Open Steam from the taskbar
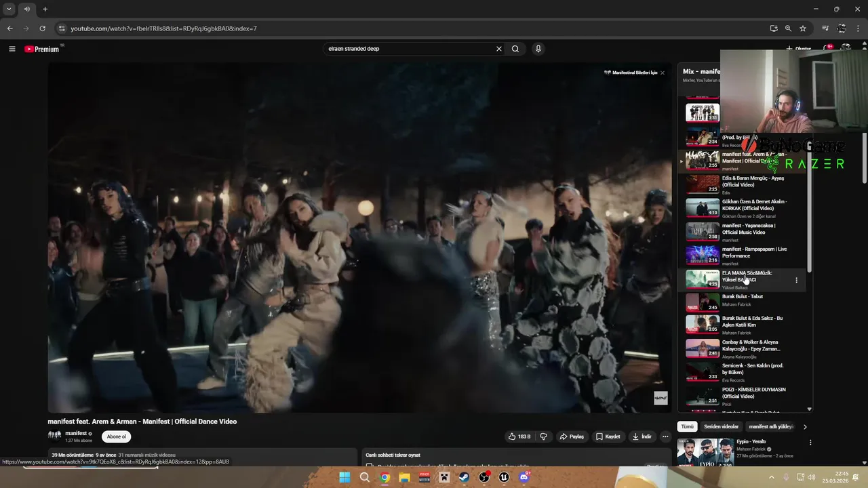 point(464,477)
